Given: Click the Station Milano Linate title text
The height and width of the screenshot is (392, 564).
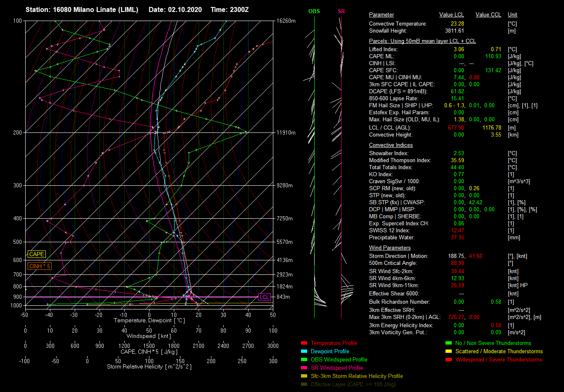Looking at the screenshot, I should pyautogui.click(x=82, y=9).
